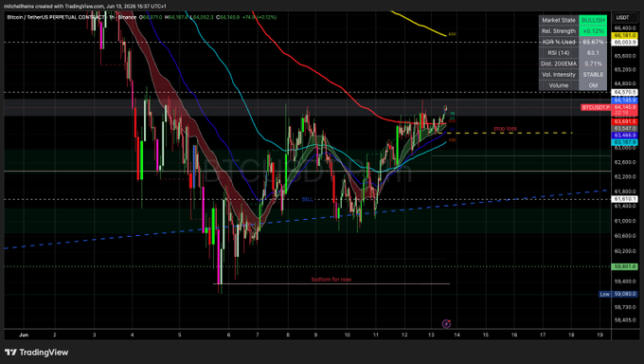The height and width of the screenshot is (364, 644).
Task: Click the Volume 0M cell
Action: [x=593, y=85]
